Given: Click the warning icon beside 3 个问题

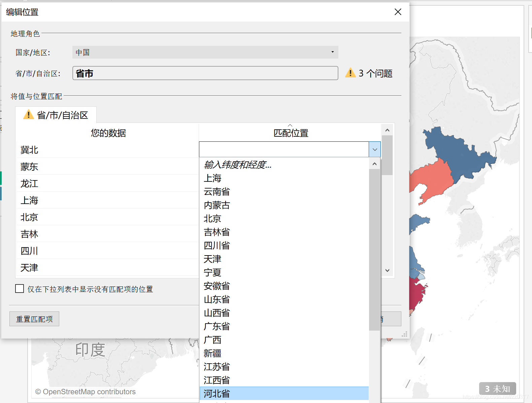Looking at the screenshot, I should (350, 73).
